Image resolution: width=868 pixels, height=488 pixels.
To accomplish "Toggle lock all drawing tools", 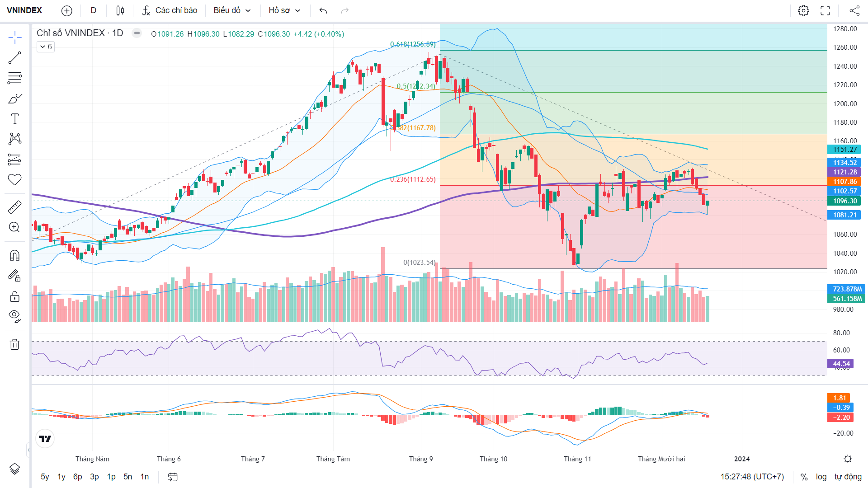I will tap(14, 296).
